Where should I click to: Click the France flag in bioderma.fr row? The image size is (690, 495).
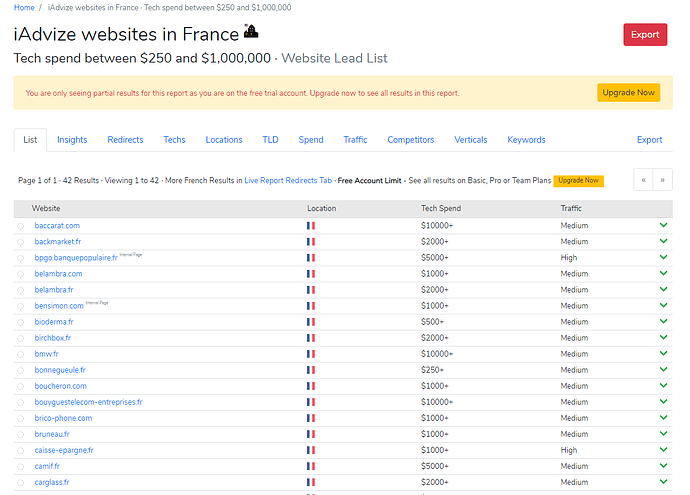[311, 322]
